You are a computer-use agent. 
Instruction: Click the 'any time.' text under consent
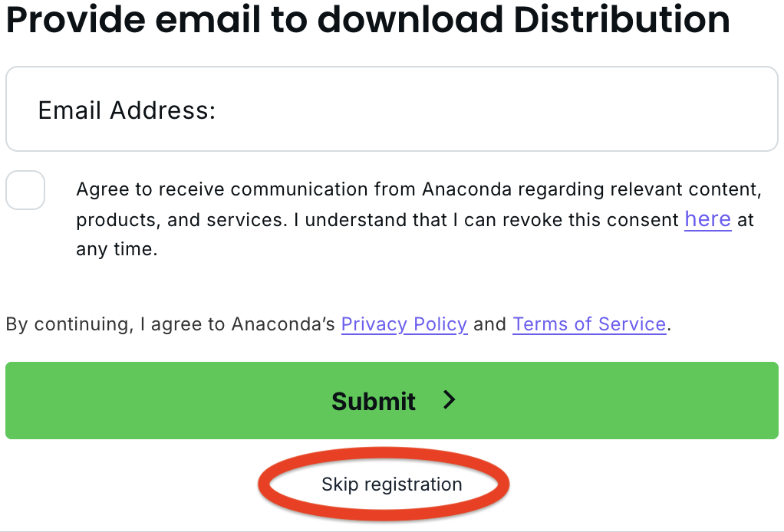[117, 249]
